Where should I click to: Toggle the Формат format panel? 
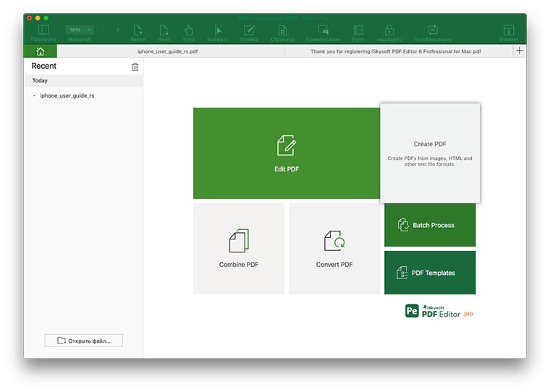pyautogui.click(x=509, y=31)
